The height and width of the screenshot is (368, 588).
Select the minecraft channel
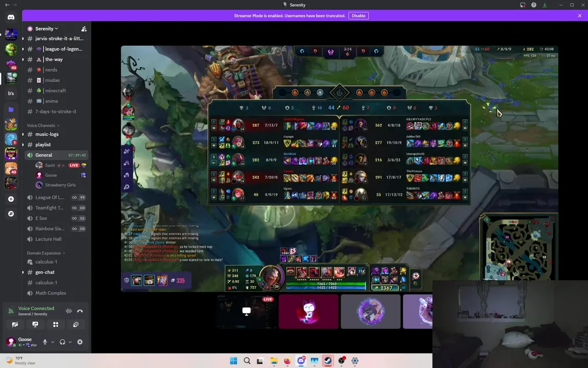(56, 90)
